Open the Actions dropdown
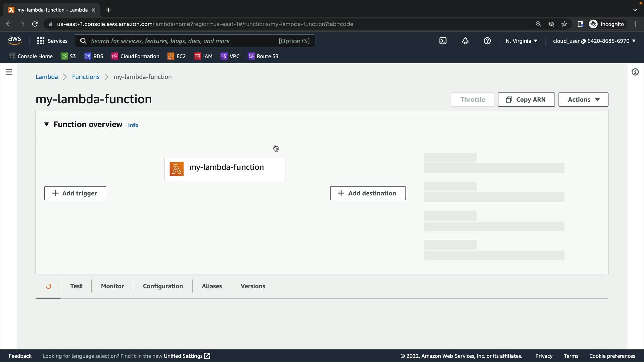The width and height of the screenshot is (644, 362). [583, 100]
